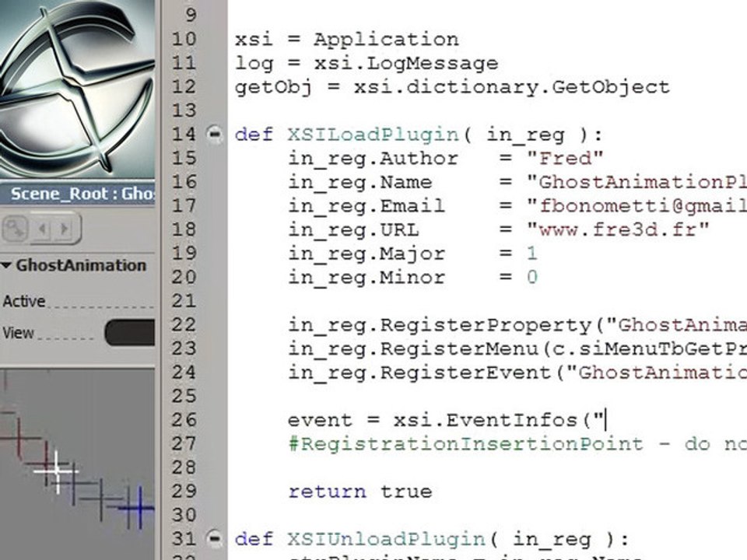Click the 'return true' statement

(x=360, y=492)
